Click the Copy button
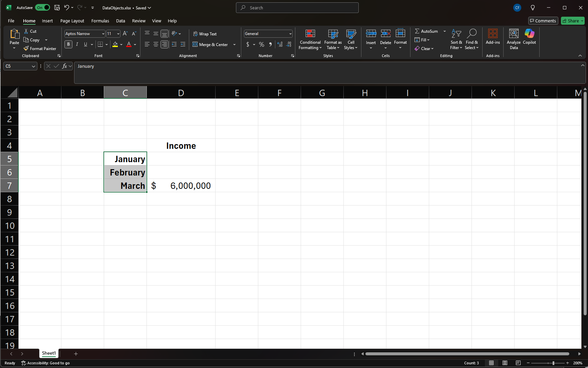Screen dimensions: 588x368 (x=31, y=40)
